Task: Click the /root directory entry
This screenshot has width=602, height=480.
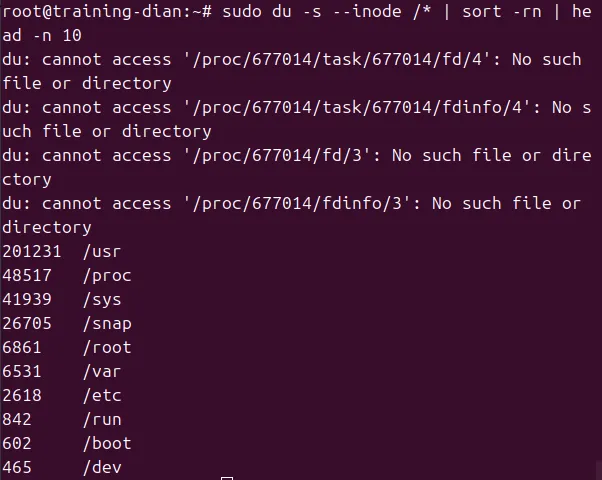Action: click(107, 348)
